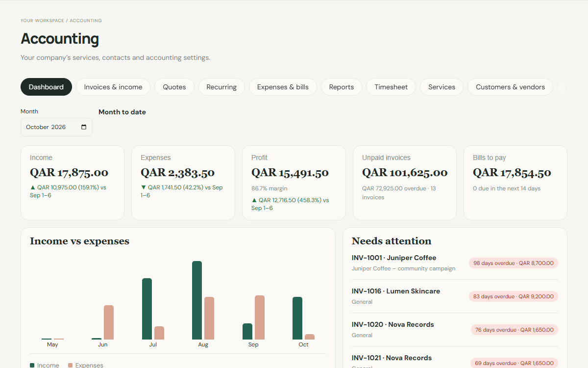588x368 pixels.
Task: View the Reports tab
Action: click(342, 87)
